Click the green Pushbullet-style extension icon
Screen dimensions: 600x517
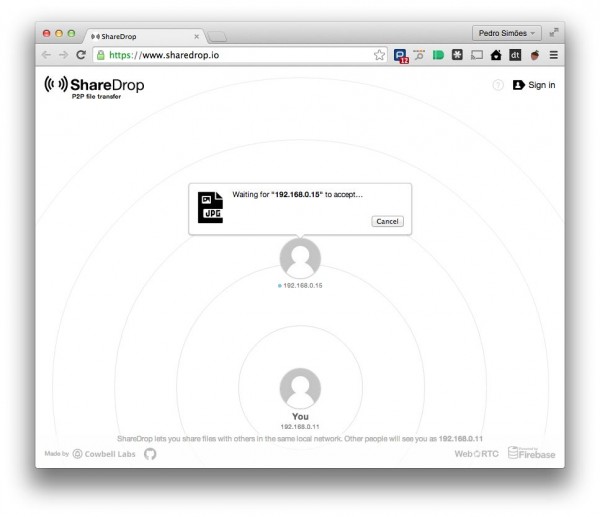[x=438, y=55]
